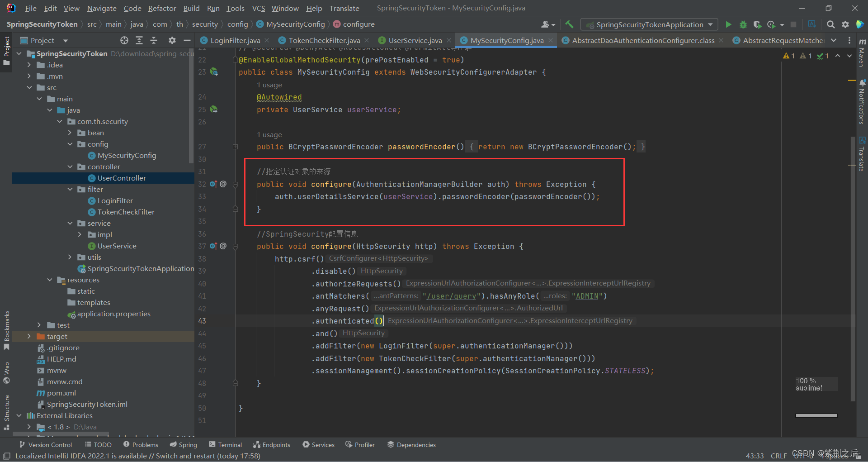Viewport: 868px width, 462px height.
Task: Start debugging with the bug icon
Action: point(743,24)
